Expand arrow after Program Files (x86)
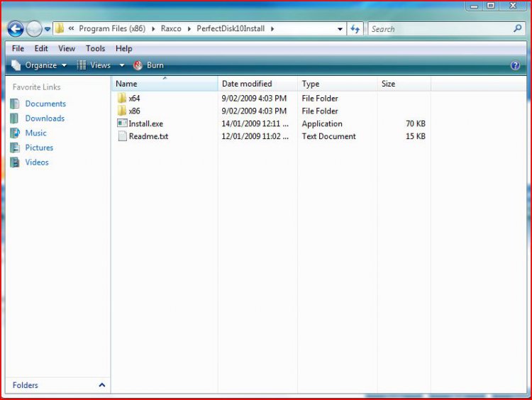The height and width of the screenshot is (400, 532). coord(153,29)
